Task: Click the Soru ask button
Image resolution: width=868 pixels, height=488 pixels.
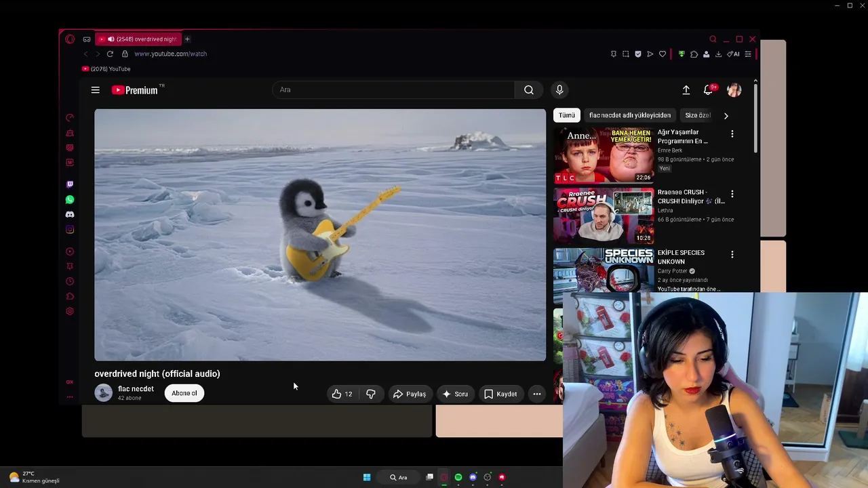Action: pyautogui.click(x=455, y=394)
